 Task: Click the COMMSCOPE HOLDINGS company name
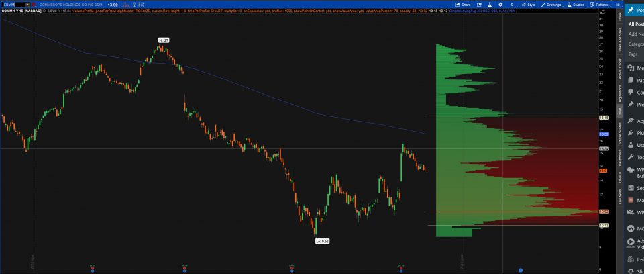coord(70,5)
